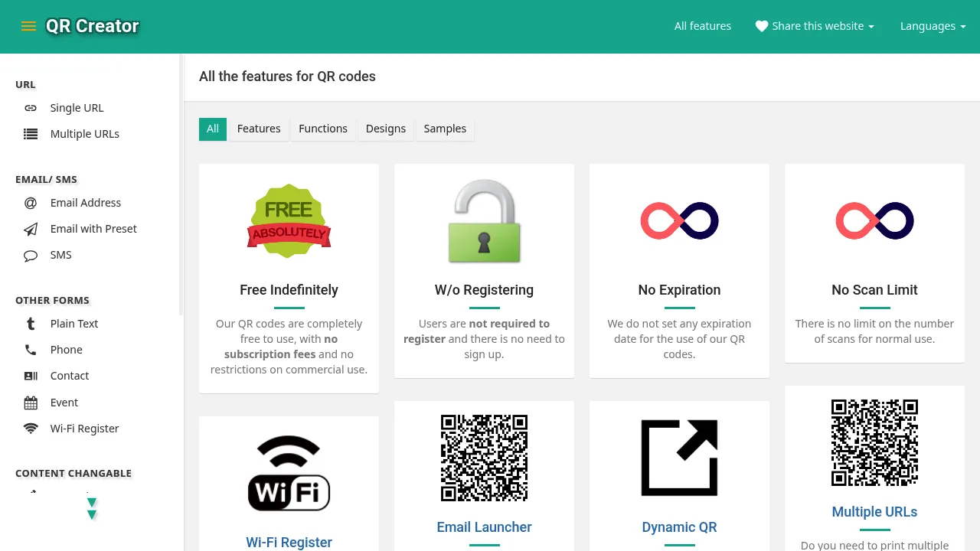Screen dimensions: 980x551
Task: Select the Phone handset icon
Action: 31,350
